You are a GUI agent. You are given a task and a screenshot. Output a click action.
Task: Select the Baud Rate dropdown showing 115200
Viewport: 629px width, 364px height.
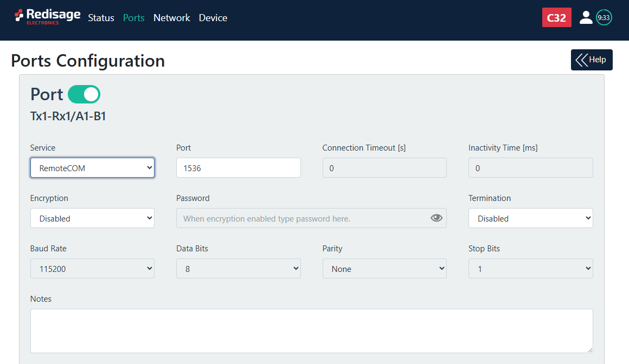pyautogui.click(x=92, y=269)
